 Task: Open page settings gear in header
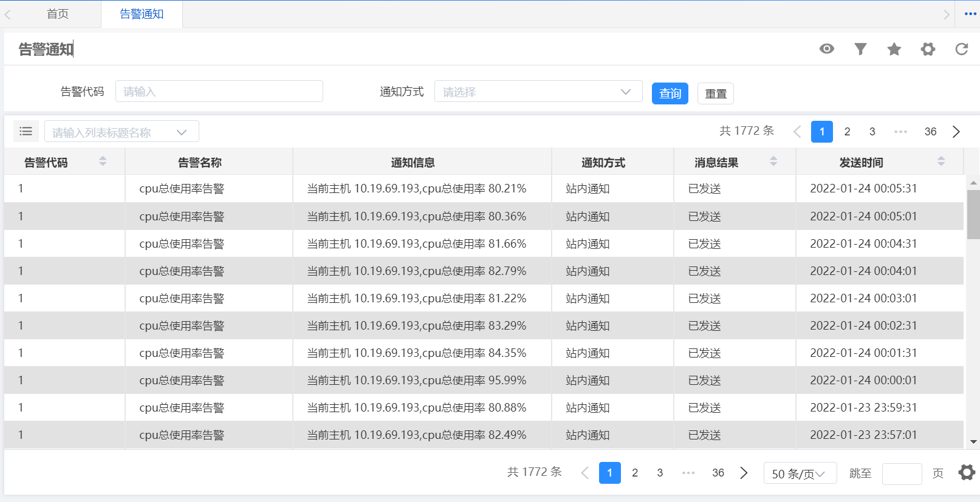click(928, 49)
